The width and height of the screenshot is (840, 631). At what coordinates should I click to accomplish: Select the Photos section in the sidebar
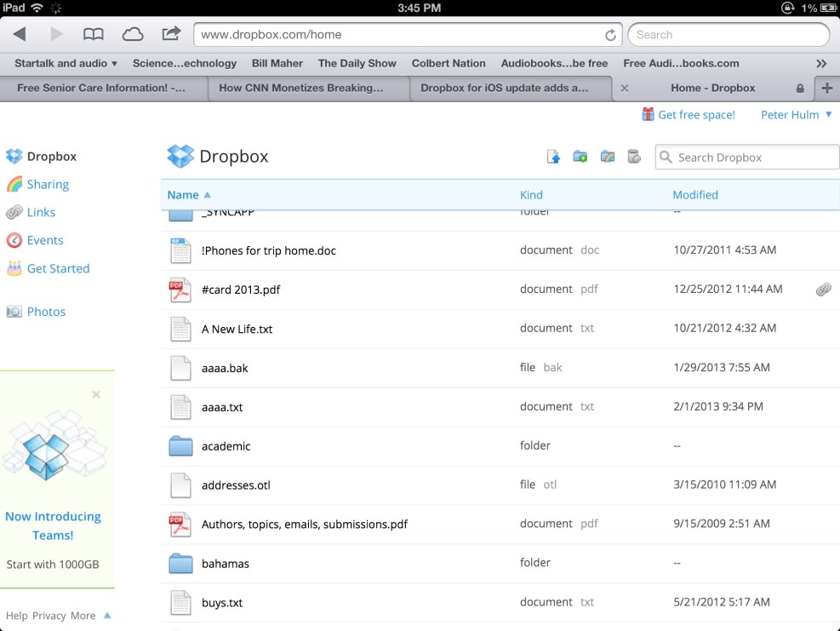43,311
